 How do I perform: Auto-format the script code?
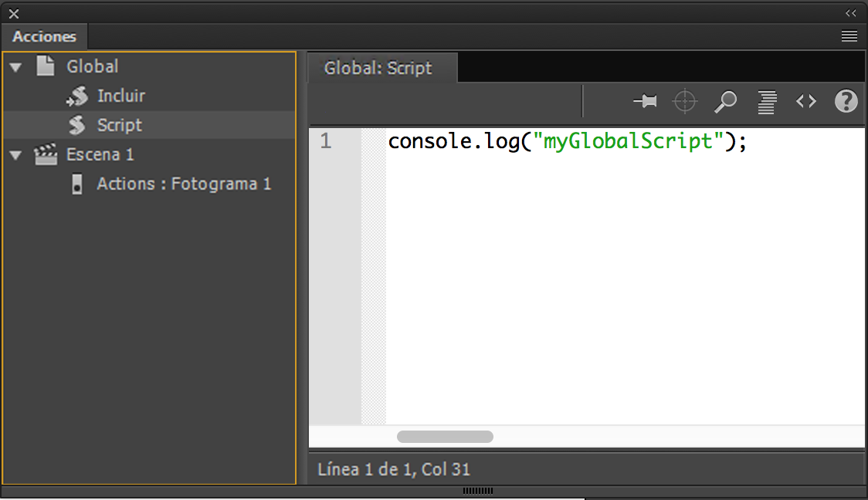tap(765, 101)
